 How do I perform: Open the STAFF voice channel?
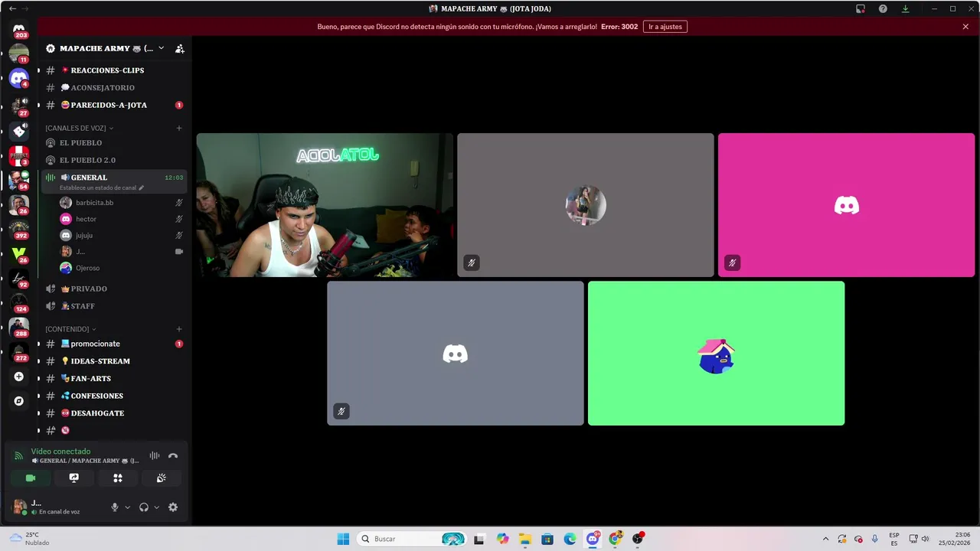[x=83, y=306]
